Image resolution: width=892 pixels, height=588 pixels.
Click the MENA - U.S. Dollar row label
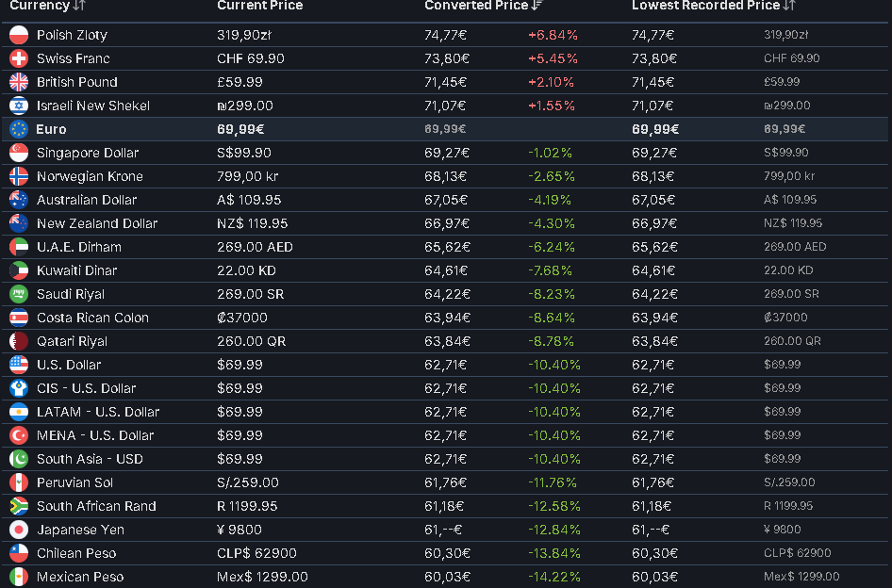coord(94,435)
